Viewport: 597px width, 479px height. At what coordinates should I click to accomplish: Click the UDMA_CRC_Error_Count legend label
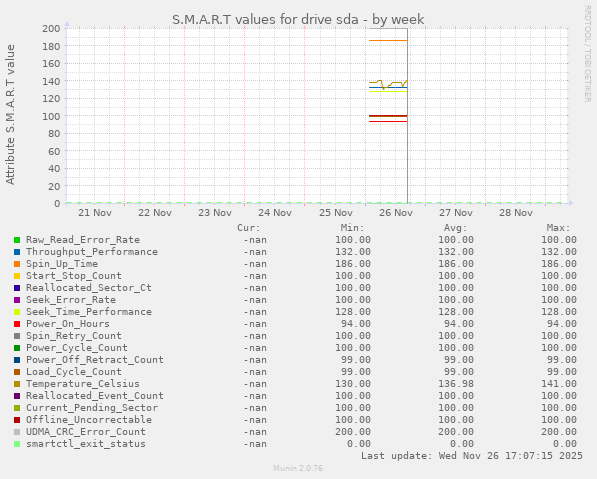click(86, 432)
